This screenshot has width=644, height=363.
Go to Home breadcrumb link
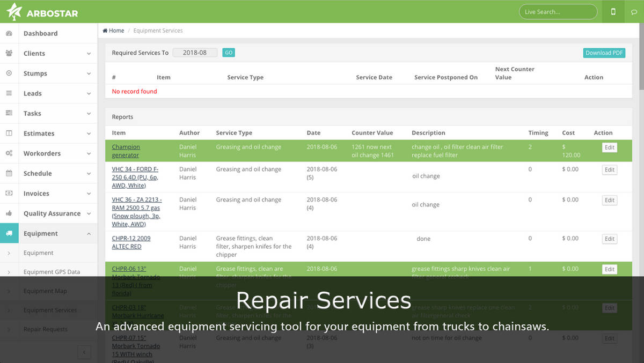[x=113, y=31]
